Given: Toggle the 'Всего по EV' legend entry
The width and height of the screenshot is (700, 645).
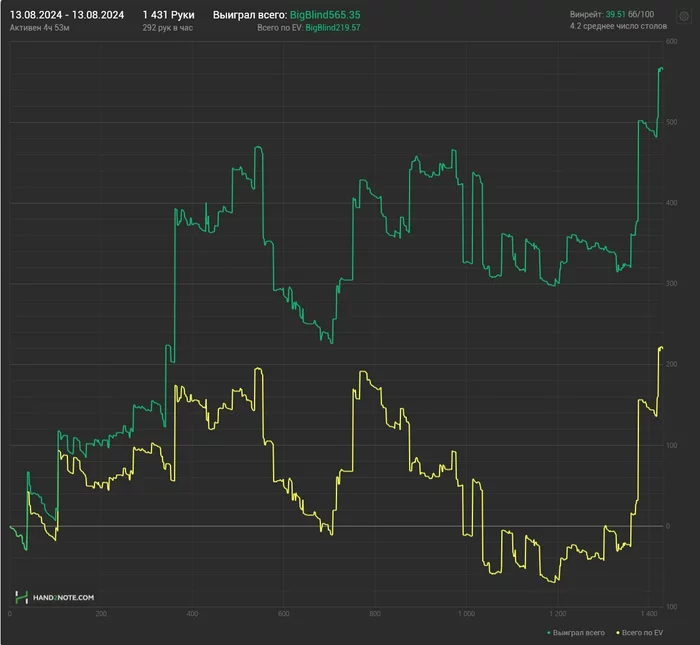Looking at the screenshot, I should [639, 633].
